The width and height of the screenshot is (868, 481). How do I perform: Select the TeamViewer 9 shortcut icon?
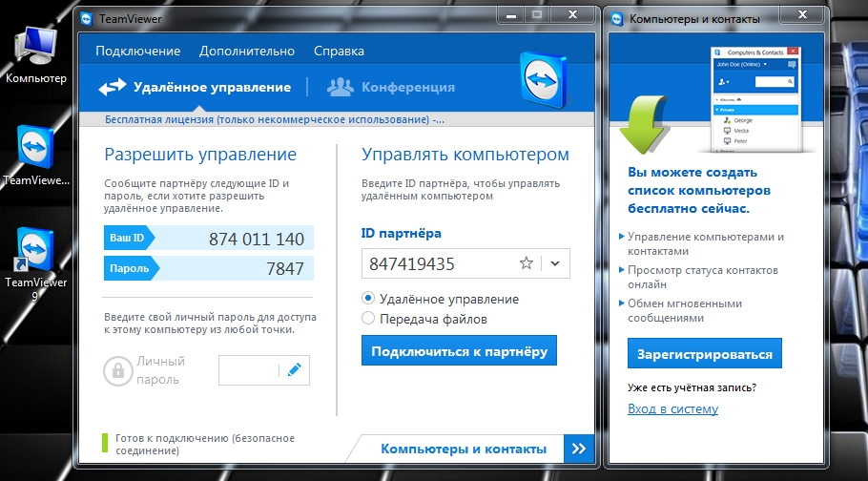click(x=35, y=249)
